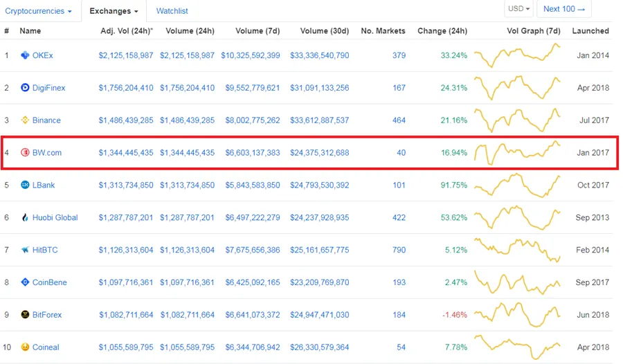Viewport: 623px width, 364px height.
Task: Sort by Name column header
Action: coord(30,30)
